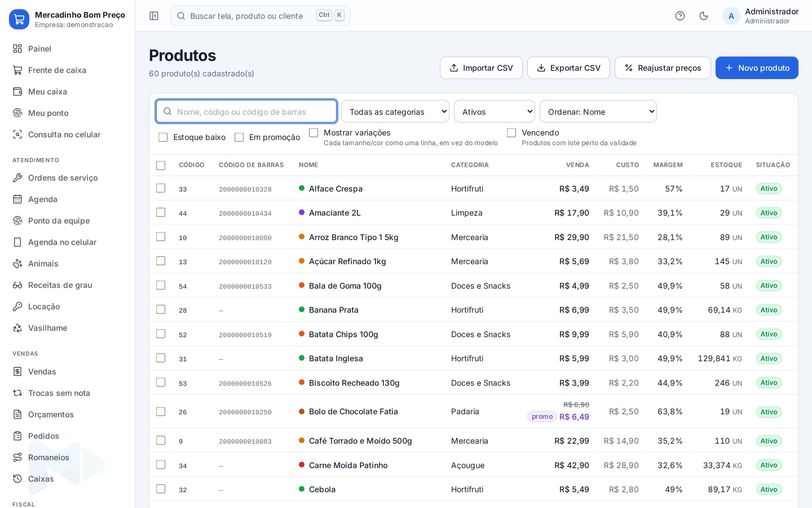Click the Orçamentos document icon
This screenshot has height=508, width=812.
pos(17,414)
